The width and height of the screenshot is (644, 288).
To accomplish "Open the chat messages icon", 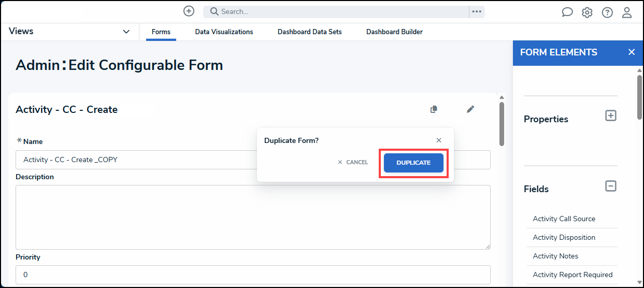I will (567, 12).
